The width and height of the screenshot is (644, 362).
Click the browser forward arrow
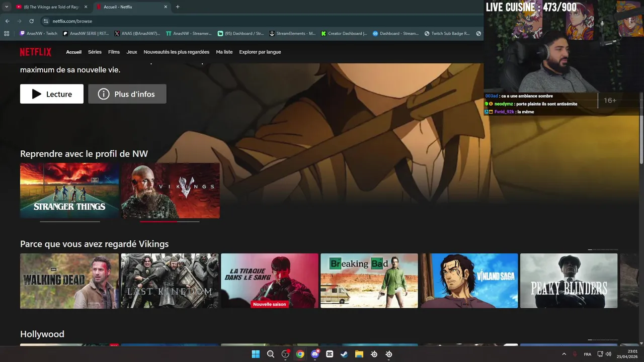(x=19, y=21)
